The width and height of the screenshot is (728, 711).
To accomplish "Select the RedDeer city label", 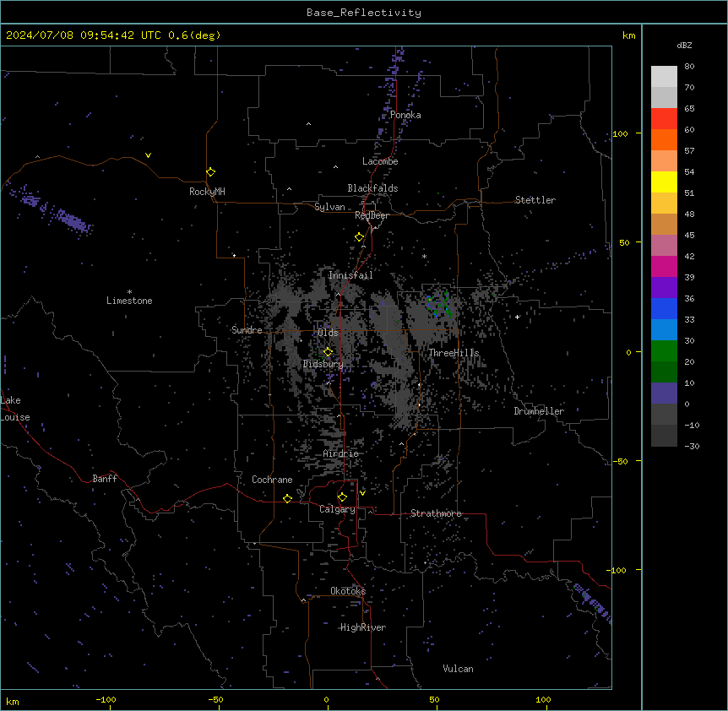I will 372,215.
